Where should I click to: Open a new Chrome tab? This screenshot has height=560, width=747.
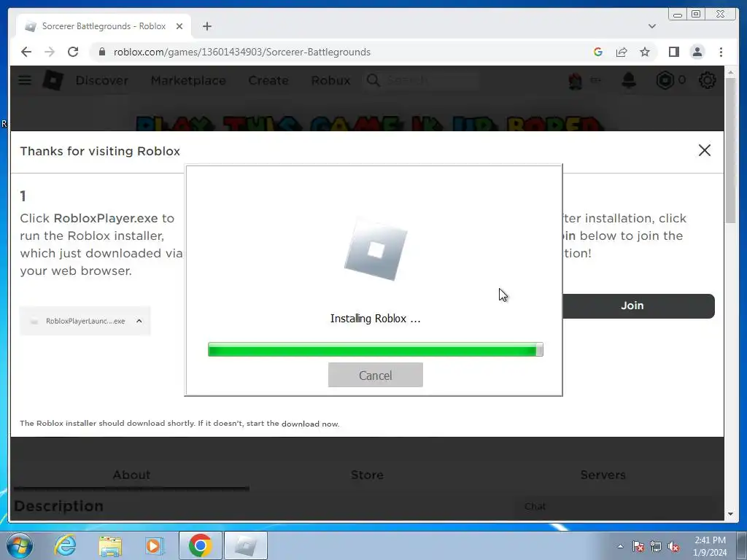click(206, 26)
